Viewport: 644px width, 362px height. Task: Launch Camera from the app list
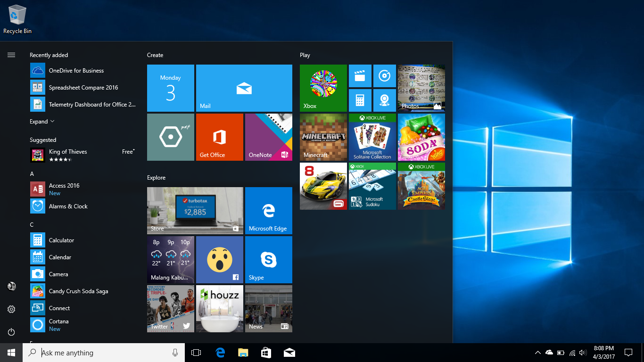(x=84, y=274)
